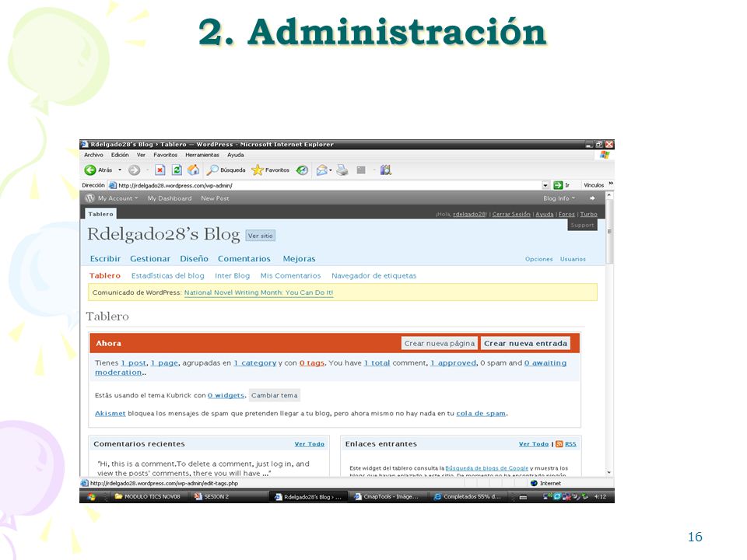Open the History icon in the toolbar

click(x=302, y=170)
